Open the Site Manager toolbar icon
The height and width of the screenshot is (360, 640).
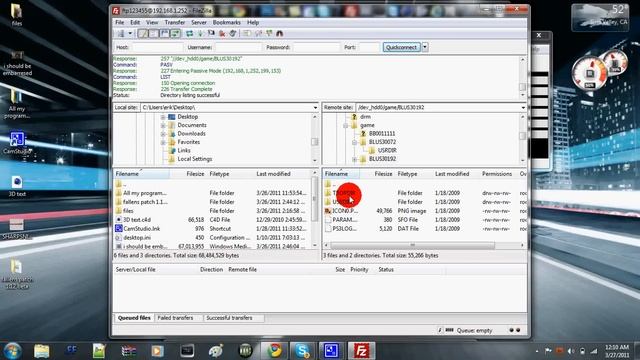[x=121, y=33]
